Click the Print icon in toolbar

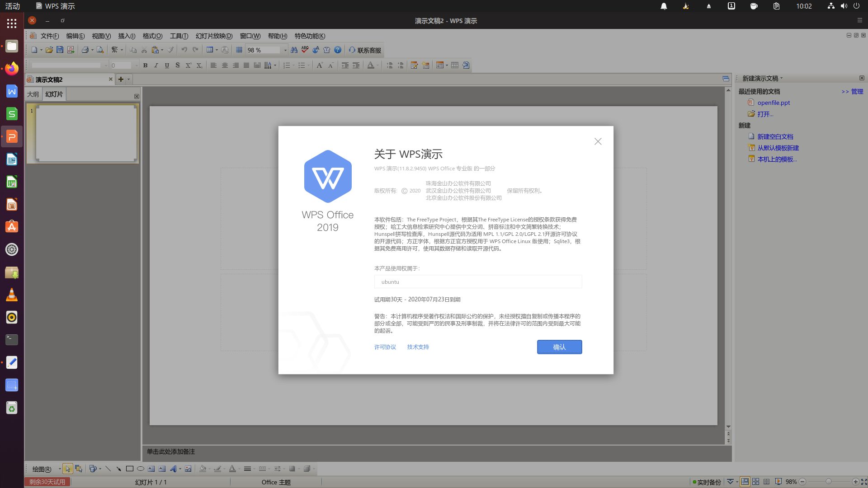point(85,50)
